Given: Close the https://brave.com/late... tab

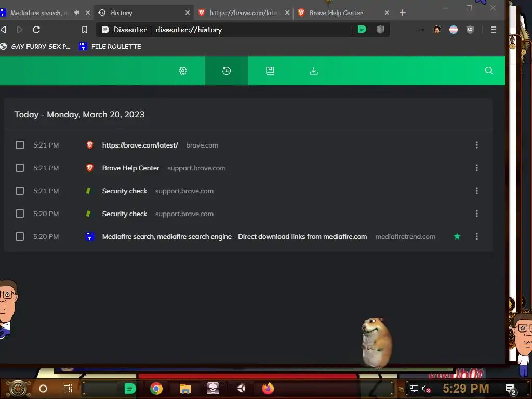Looking at the screenshot, I should coord(287,12).
